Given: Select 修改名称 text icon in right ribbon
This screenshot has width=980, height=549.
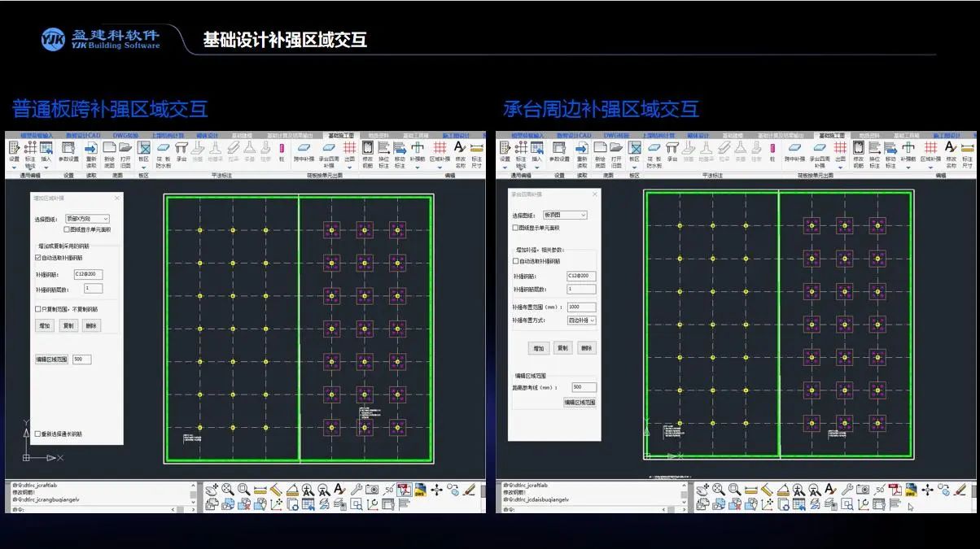Looking at the screenshot, I should [951, 150].
